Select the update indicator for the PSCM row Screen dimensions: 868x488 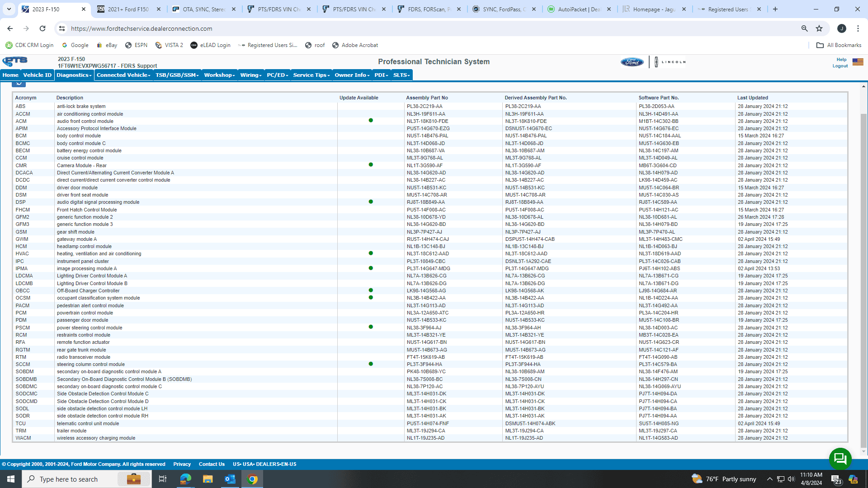(371, 327)
